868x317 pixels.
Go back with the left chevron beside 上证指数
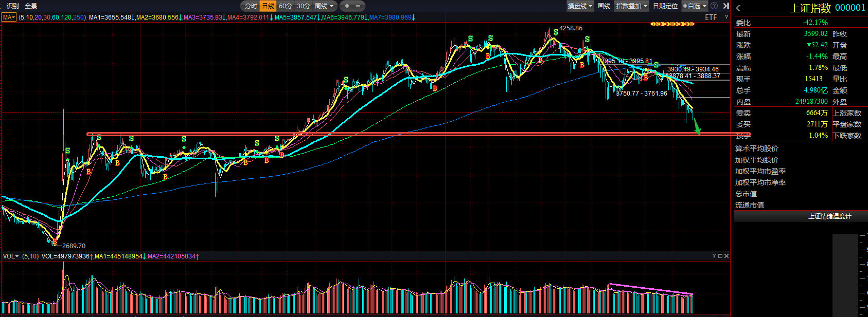(738, 8)
